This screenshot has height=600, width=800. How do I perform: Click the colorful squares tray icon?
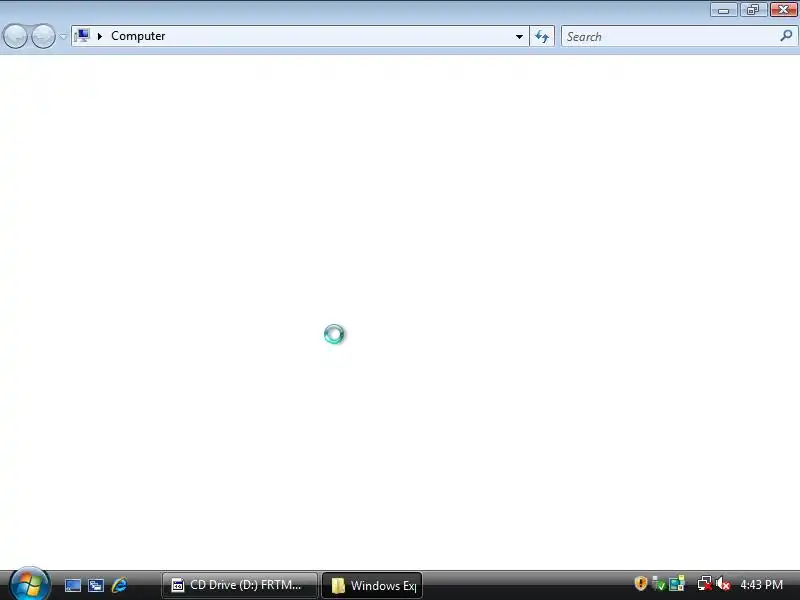pyautogui.click(x=677, y=584)
